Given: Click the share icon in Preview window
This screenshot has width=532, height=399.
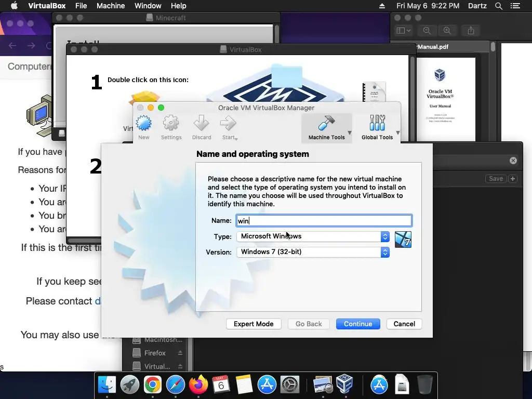Looking at the screenshot, I should coord(471,31).
